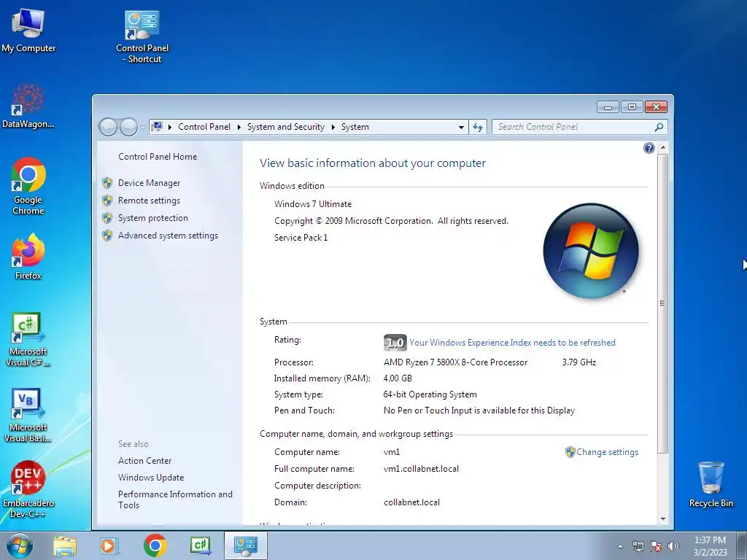Open the recent pages dropdown arrow
747x560 pixels.
pyautogui.click(x=143, y=128)
